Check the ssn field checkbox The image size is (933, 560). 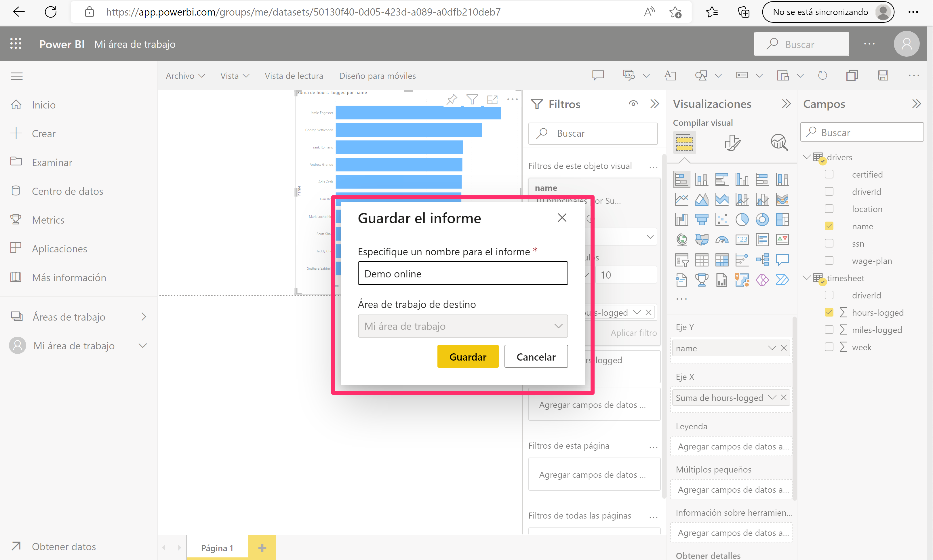[829, 243]
